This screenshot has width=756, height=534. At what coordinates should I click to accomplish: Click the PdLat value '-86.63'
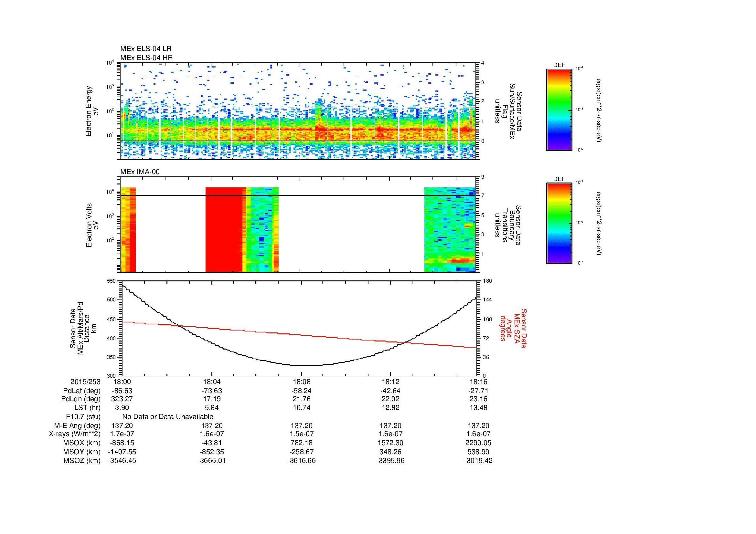[122, 391]
